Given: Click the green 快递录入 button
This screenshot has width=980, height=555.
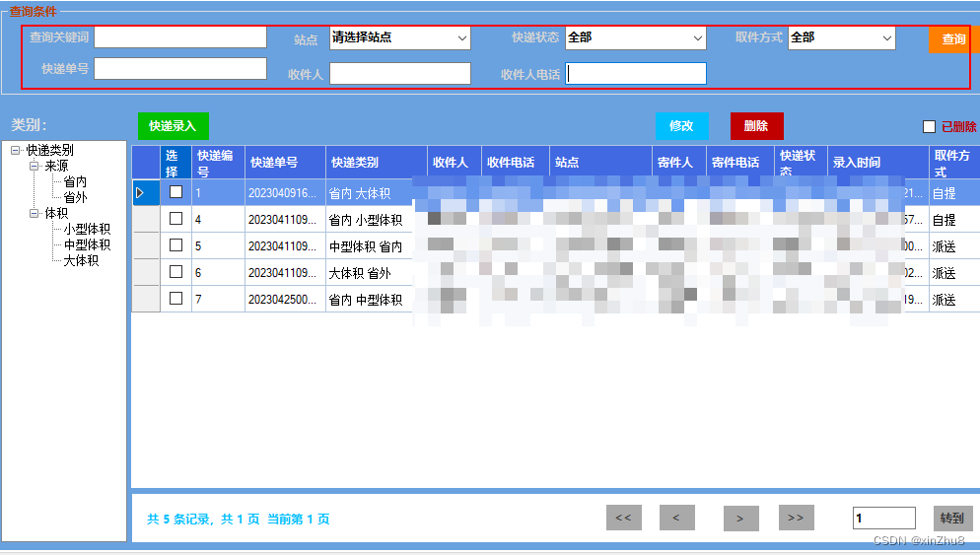Looking at the screenshot, I should pyautogui.click(x=174, y=125).
